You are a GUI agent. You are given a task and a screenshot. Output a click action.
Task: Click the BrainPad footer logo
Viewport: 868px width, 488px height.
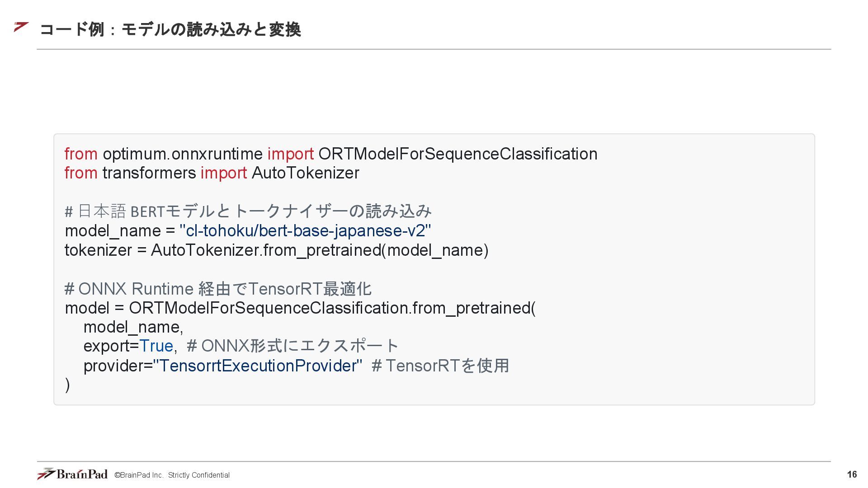[72, 474]
